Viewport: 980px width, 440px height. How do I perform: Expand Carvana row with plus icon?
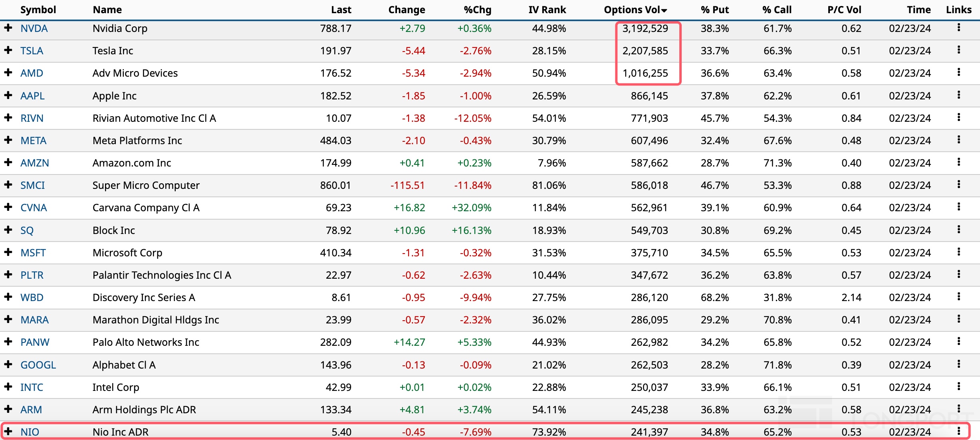tap(8, 207)
